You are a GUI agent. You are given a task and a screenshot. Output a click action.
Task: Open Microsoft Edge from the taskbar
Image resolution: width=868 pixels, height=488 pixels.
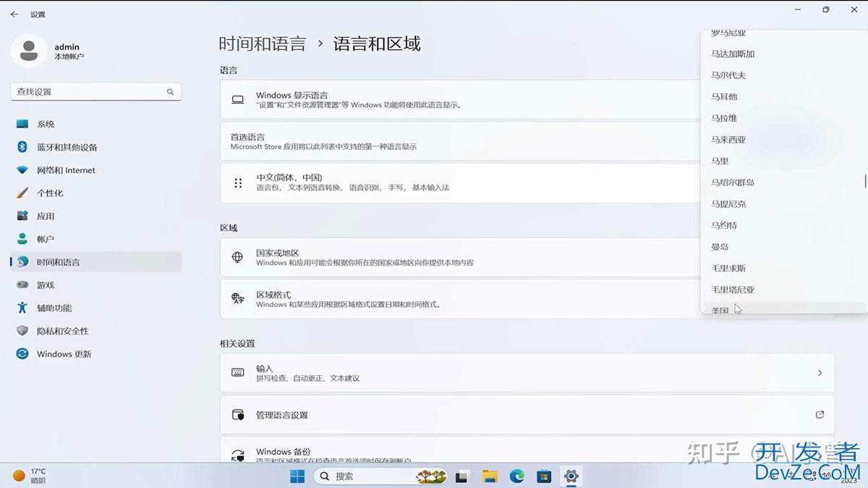[x=516, y=476]
